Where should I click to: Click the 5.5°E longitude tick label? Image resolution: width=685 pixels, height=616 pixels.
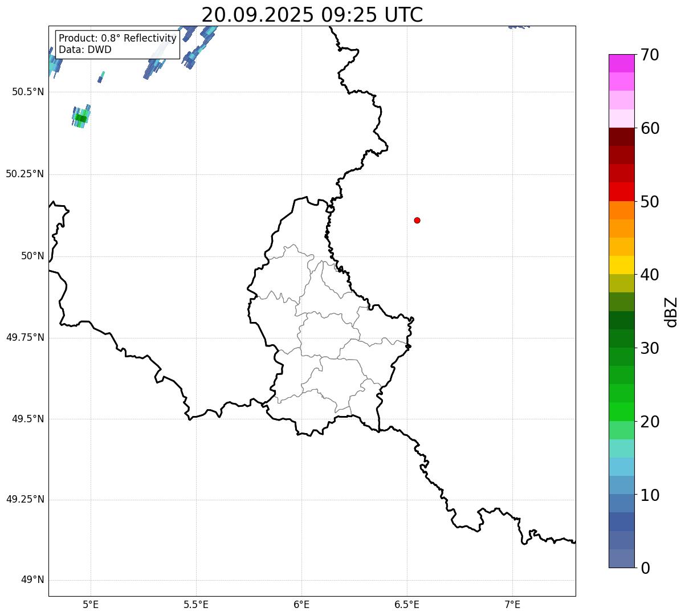point(196,604)
